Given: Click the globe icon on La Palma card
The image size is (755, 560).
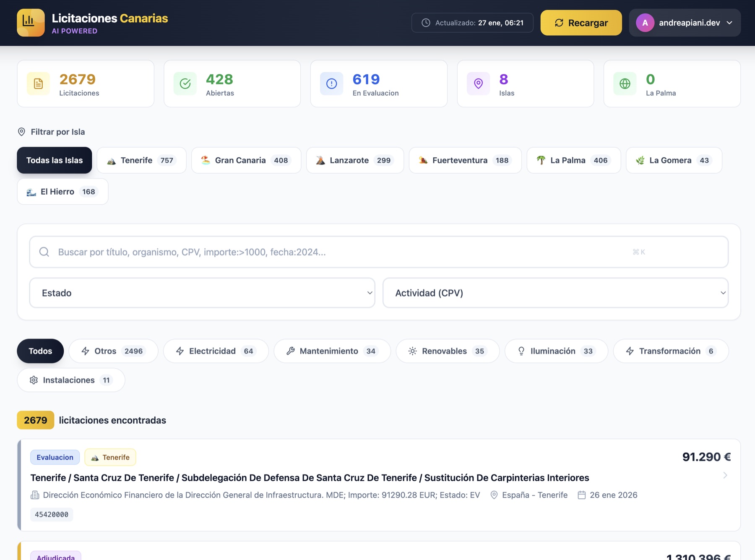Looking at the screenshot, I should (625, 83).
